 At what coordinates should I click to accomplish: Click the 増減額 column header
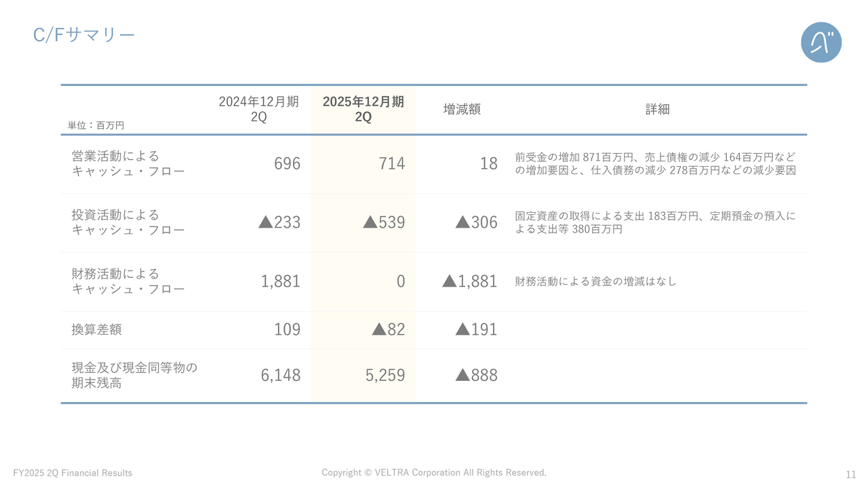(x=462, y=109)
